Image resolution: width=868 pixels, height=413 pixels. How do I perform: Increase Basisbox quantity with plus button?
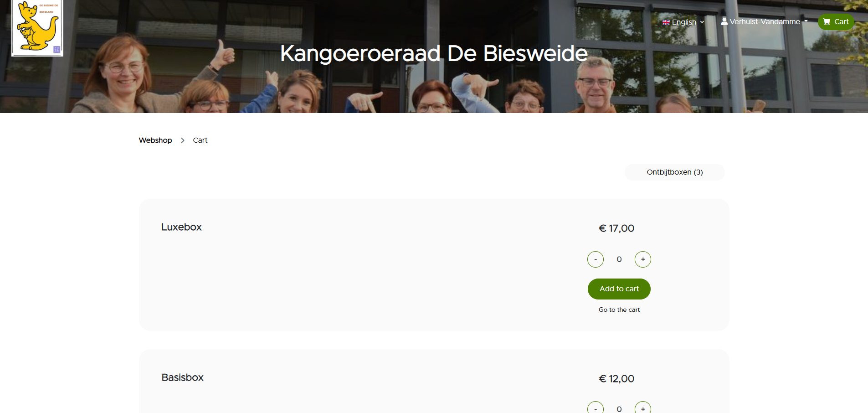pyautogui.click(x=642, y=408)
